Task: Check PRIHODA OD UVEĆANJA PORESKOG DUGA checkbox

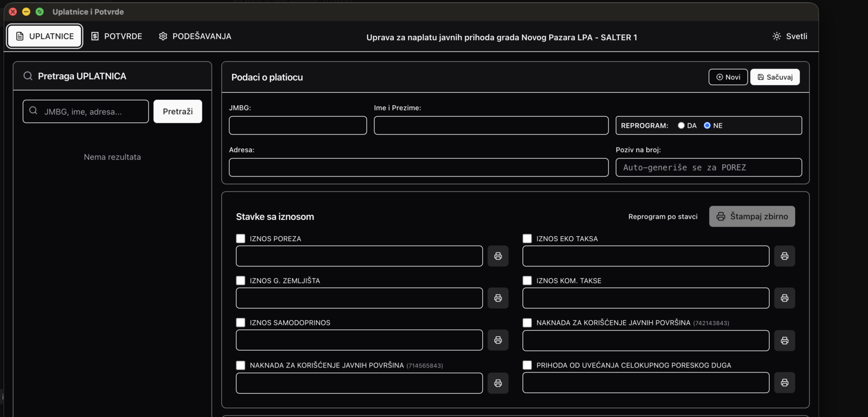Action: pos(527,365)
